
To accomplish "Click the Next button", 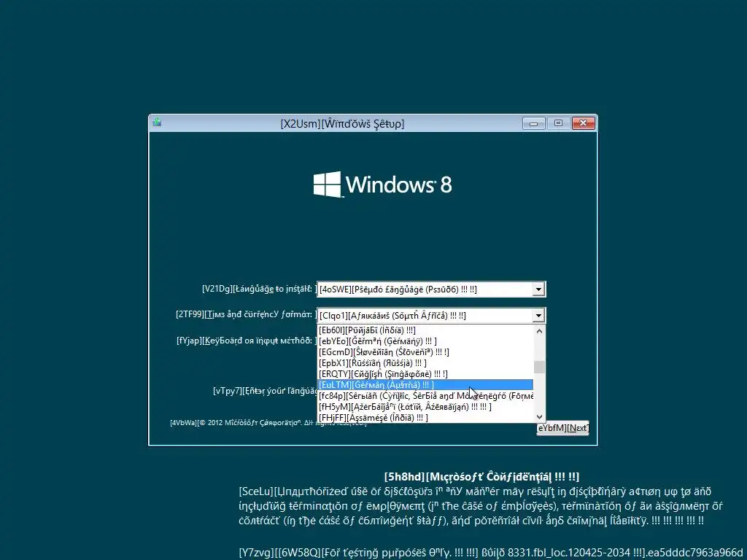I will (562, 427).
